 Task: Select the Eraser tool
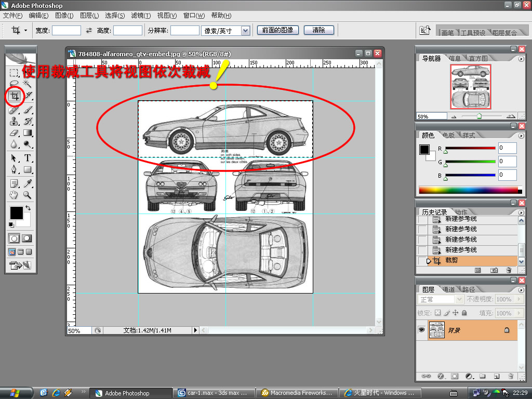(14, 132)
